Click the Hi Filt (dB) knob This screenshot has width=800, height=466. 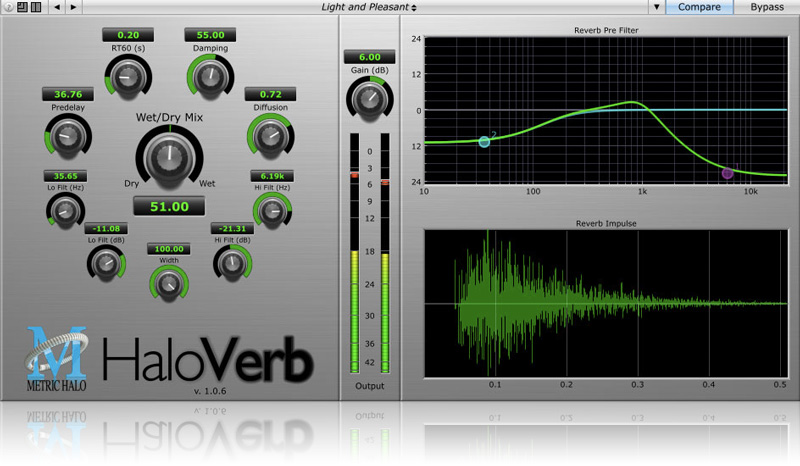(232, 262)
